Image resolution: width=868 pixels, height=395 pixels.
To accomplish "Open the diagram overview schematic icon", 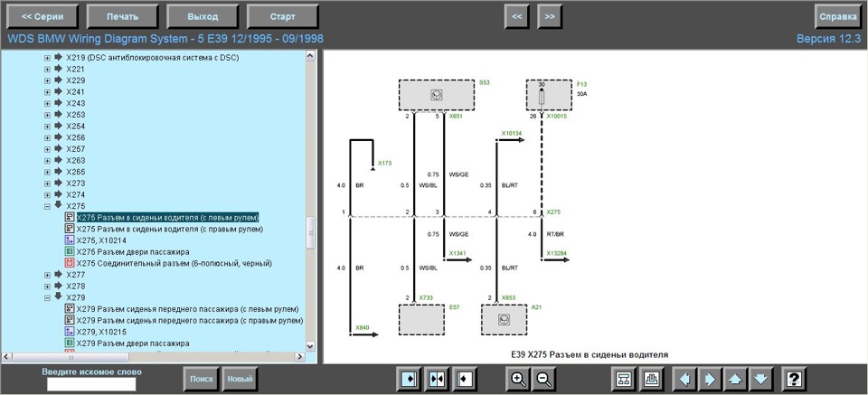I will pos(624,380).
